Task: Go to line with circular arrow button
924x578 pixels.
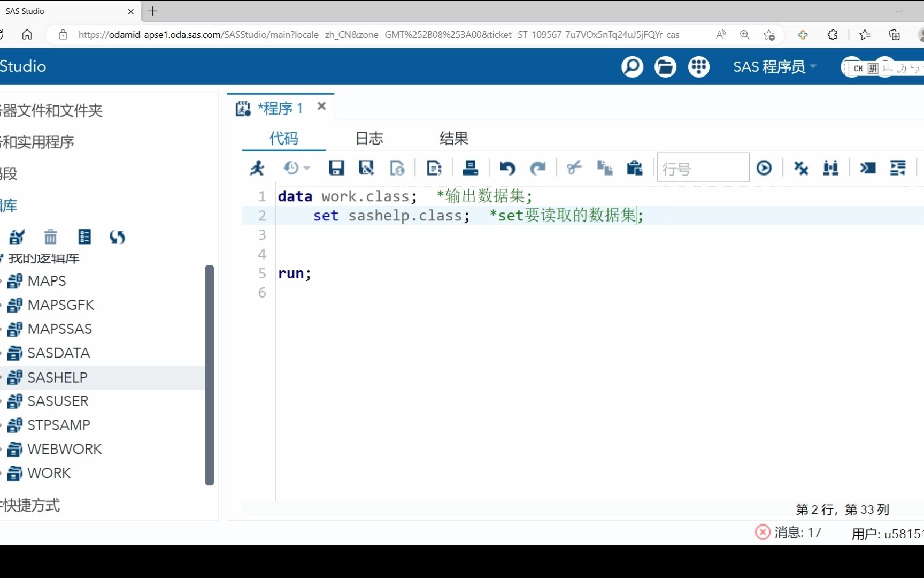Action: point(764,168)
